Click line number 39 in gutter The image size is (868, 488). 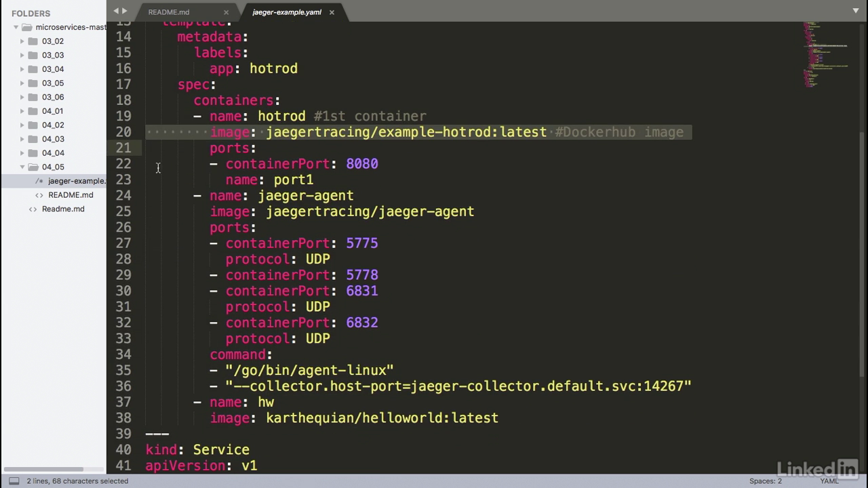pyautogui.click(x=123, y=434)
